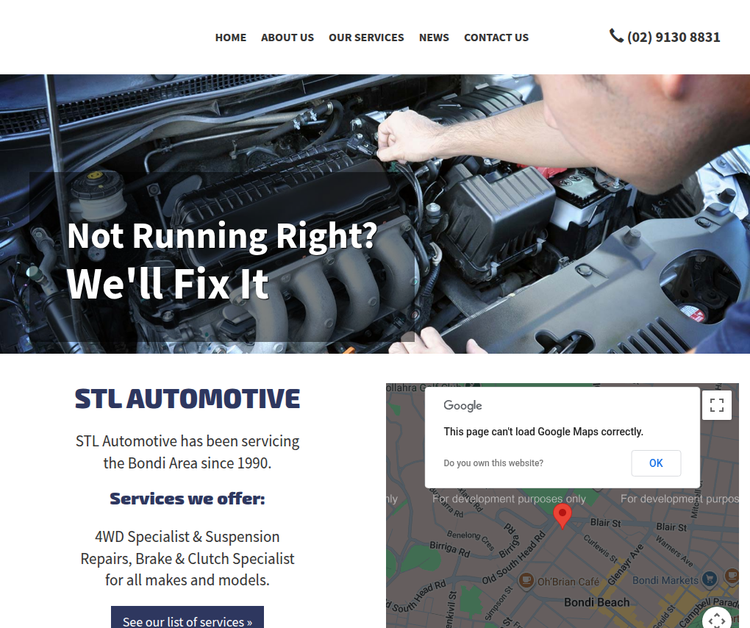Navigate to CONTACT US page

click(x=496, y=37)
